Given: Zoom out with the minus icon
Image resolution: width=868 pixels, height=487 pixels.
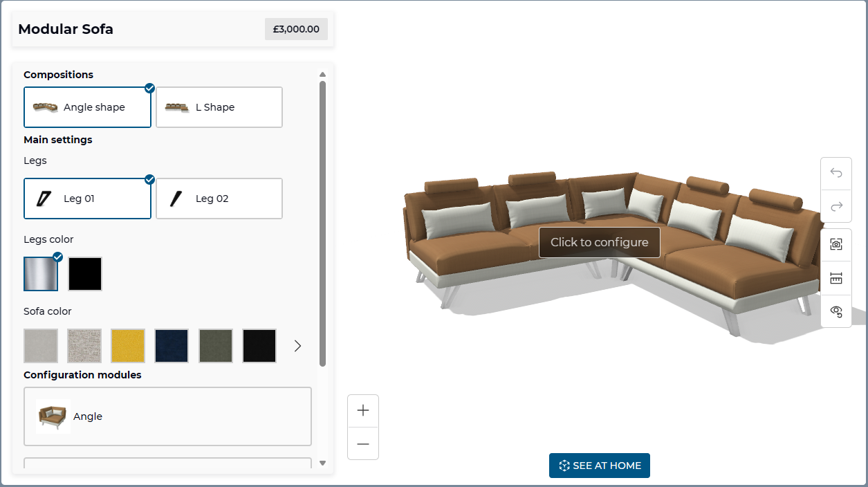Looking at the screenshot, I should pos(363,443).
